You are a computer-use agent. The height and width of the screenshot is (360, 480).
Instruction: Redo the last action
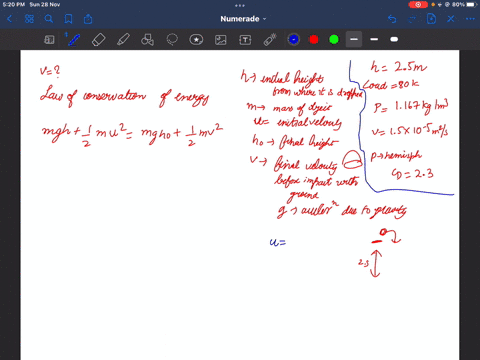click(412, 19)
